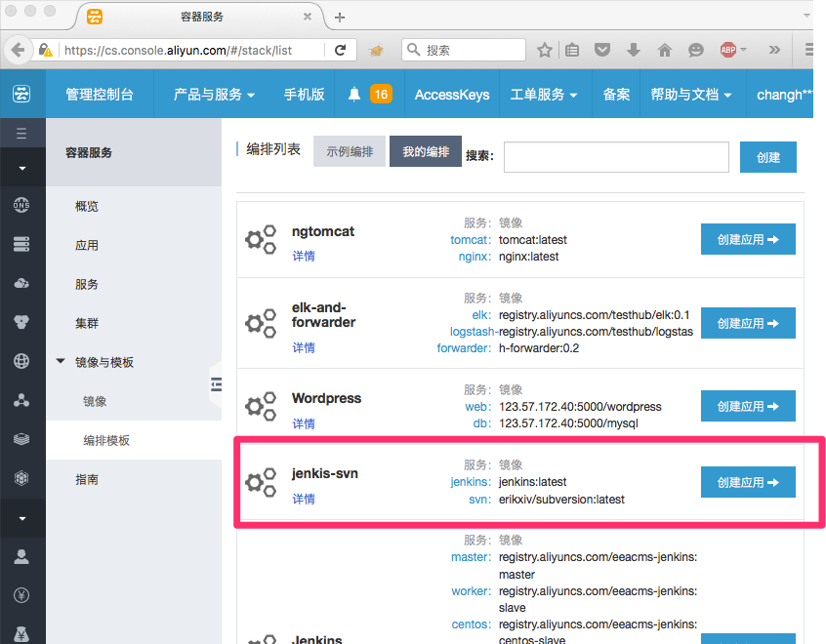Collapse the submenu with the panel toggle handle
Screen dimensions: 826x644
pos(216,384)
